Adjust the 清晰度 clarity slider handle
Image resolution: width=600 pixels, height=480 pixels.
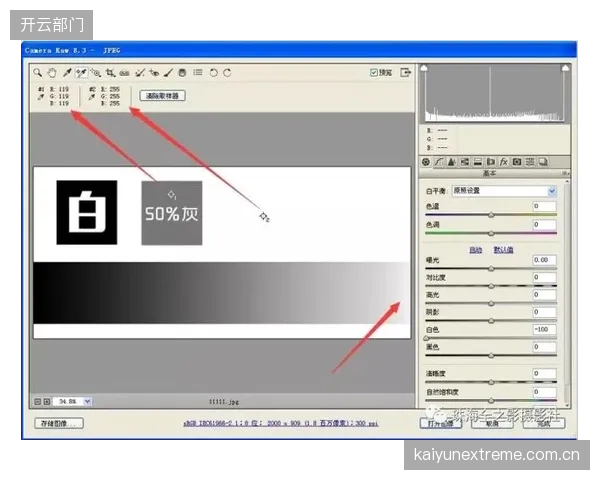[491, 382]
